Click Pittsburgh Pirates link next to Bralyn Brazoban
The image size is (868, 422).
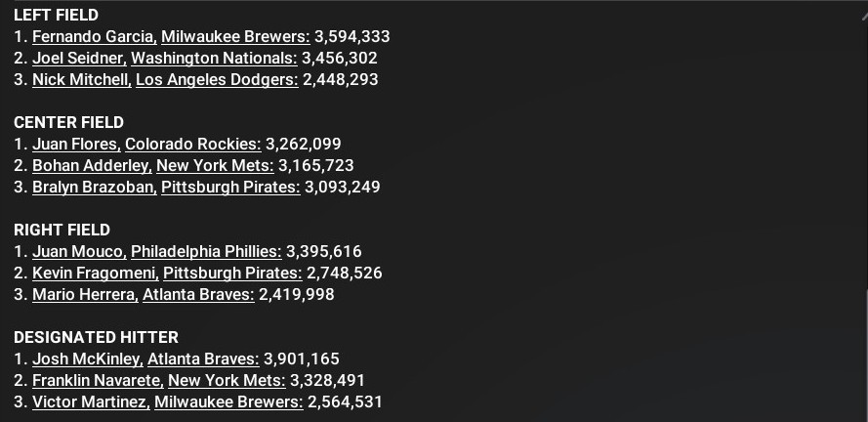[x=229, y=188]
